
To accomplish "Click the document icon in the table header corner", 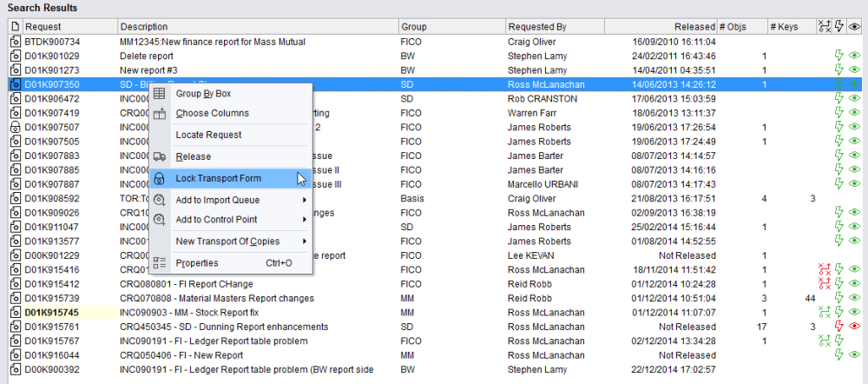I will (x=16, y=26).
